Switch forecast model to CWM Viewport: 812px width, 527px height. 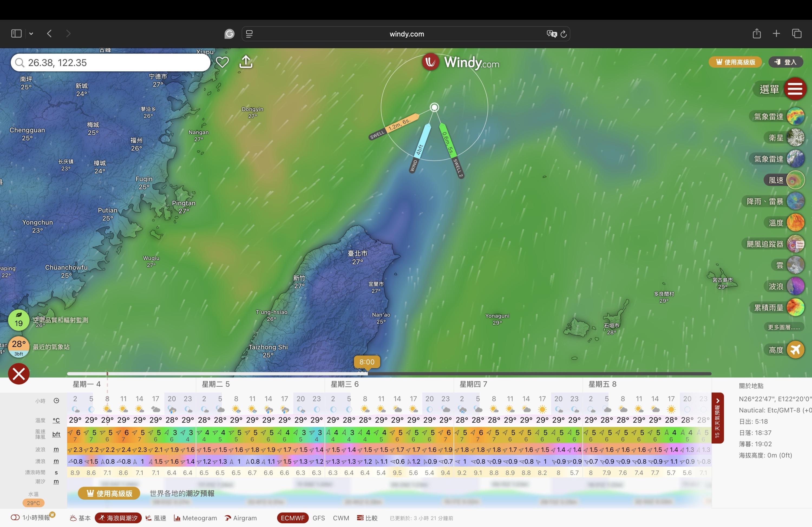pyautogui.click(x=341, y=518)
